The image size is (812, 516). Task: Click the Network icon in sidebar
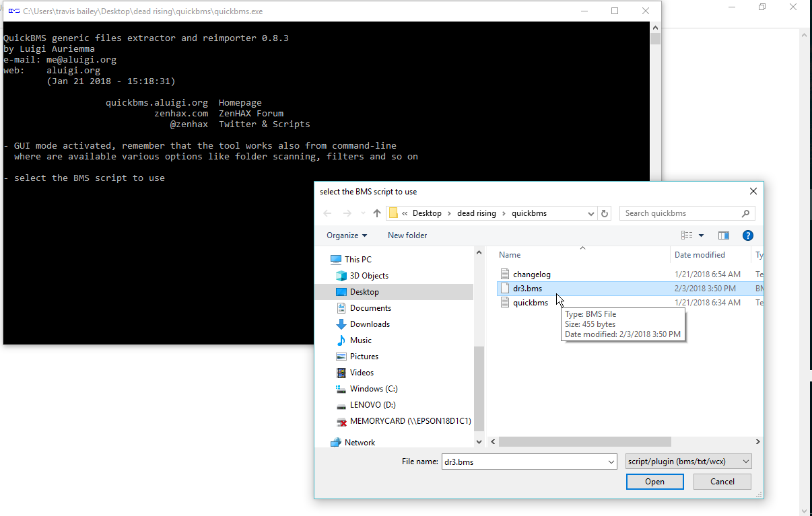pyautogui.click(x=336, y=443)
